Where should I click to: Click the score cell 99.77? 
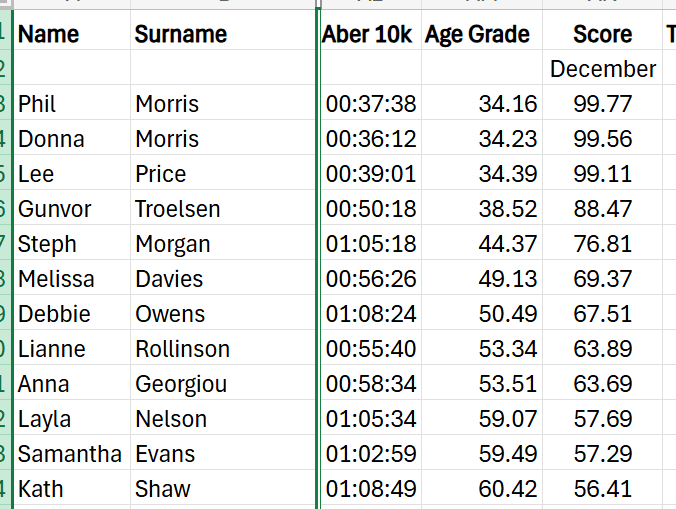coord(602,104)
